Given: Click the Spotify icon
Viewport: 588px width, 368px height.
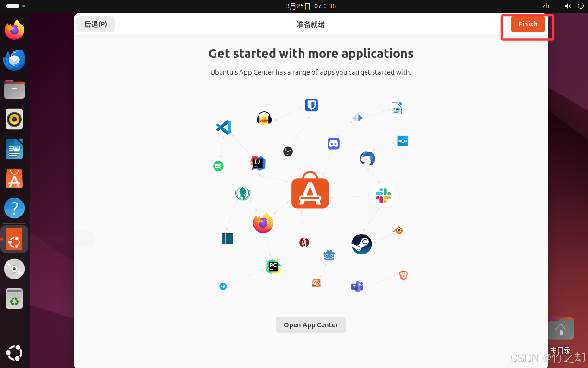Looking at the screenshot, I should point(218,166).
